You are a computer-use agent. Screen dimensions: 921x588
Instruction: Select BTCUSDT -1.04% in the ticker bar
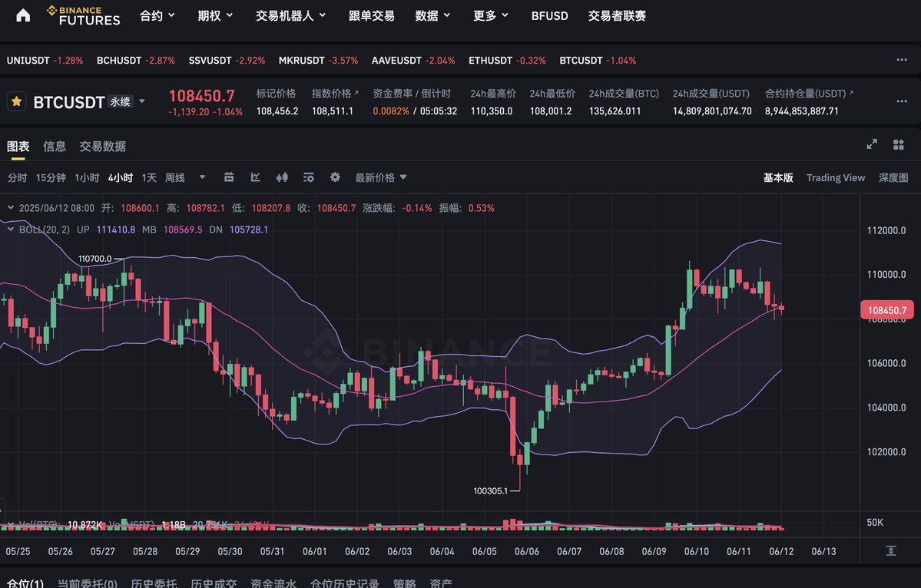tap(598, 61)
